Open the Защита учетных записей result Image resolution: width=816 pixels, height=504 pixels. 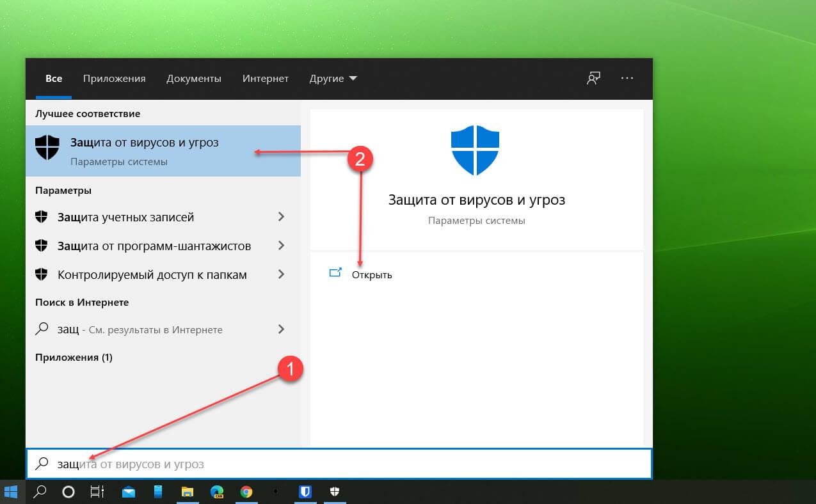(163, 217)
